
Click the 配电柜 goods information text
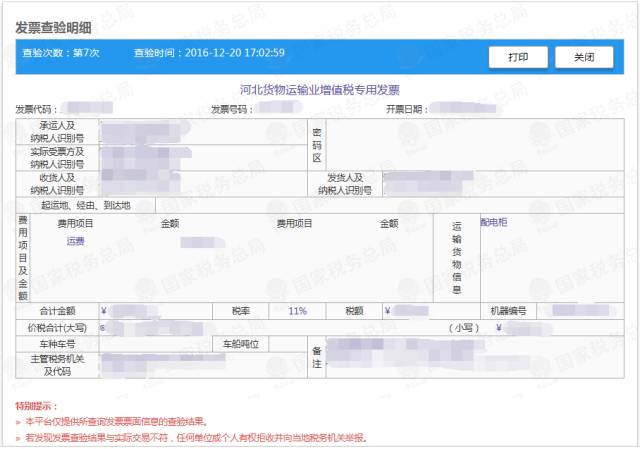(494, 222)
